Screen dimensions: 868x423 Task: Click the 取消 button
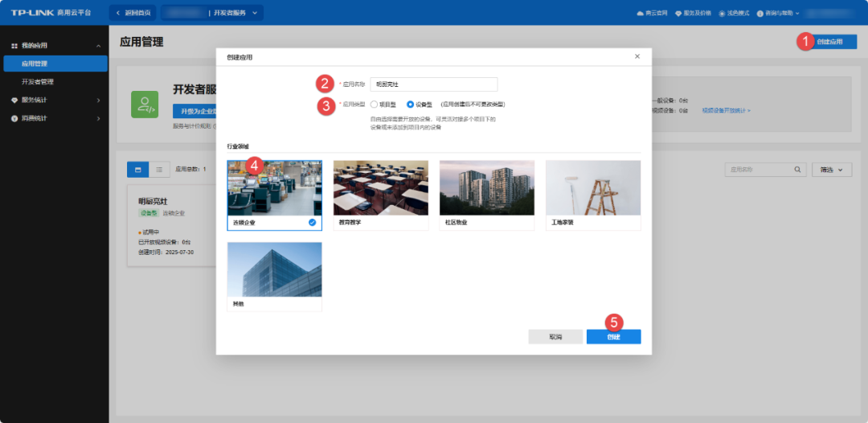[x=555, y=337]
